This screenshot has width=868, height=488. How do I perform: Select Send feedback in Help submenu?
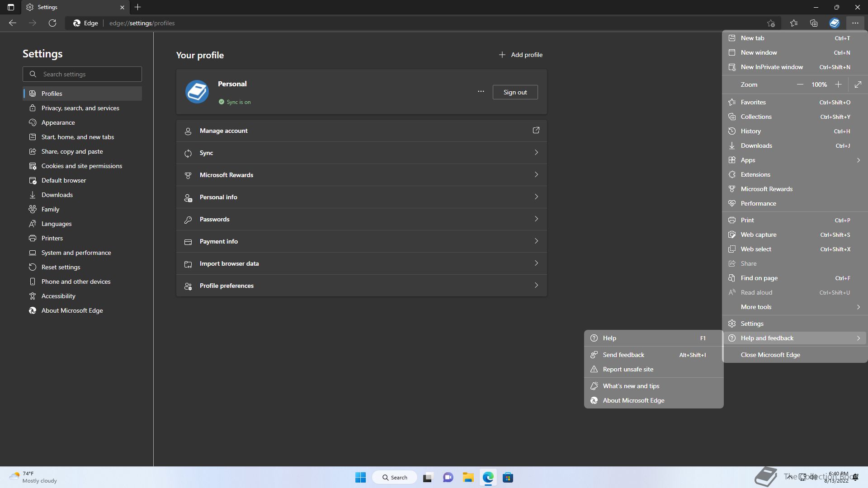click(x=623, y=355)
